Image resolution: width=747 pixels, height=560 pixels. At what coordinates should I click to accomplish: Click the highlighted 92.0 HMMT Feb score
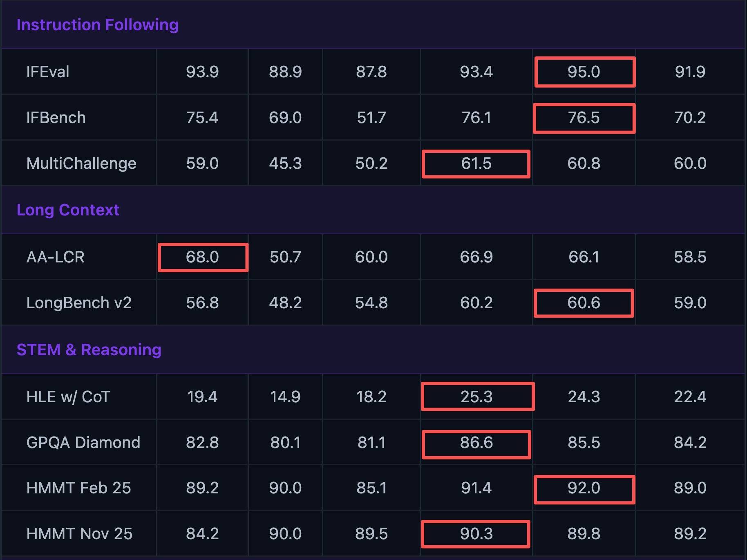click(584, 488)
